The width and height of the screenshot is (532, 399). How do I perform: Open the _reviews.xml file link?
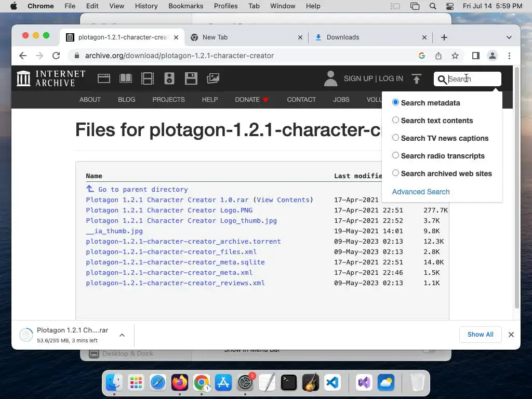175,283
